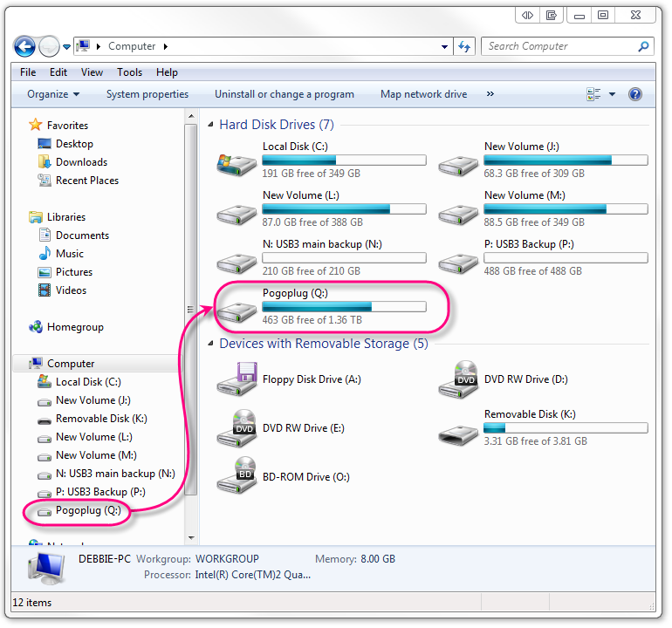Click Map network drive button
672x628 pixels.
click(423, 94)
